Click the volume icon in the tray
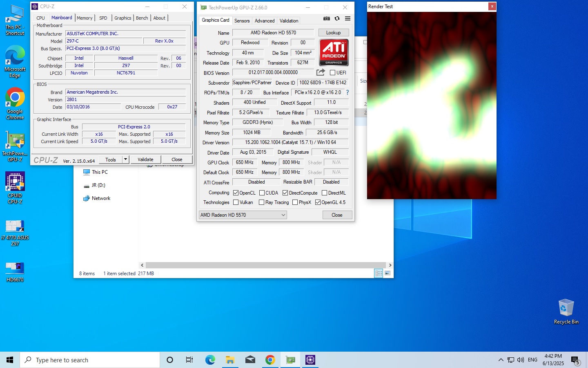Viewport: 588px width, 368px height. click(520, 360)
